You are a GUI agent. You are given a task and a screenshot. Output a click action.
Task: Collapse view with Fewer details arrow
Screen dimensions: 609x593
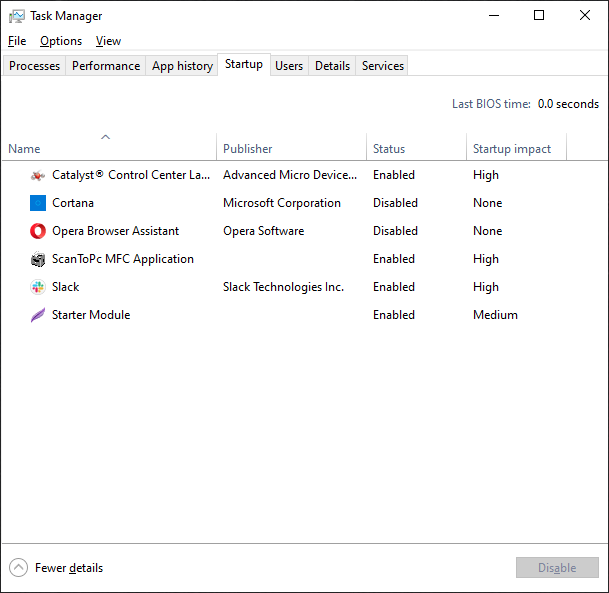[19, 568]
